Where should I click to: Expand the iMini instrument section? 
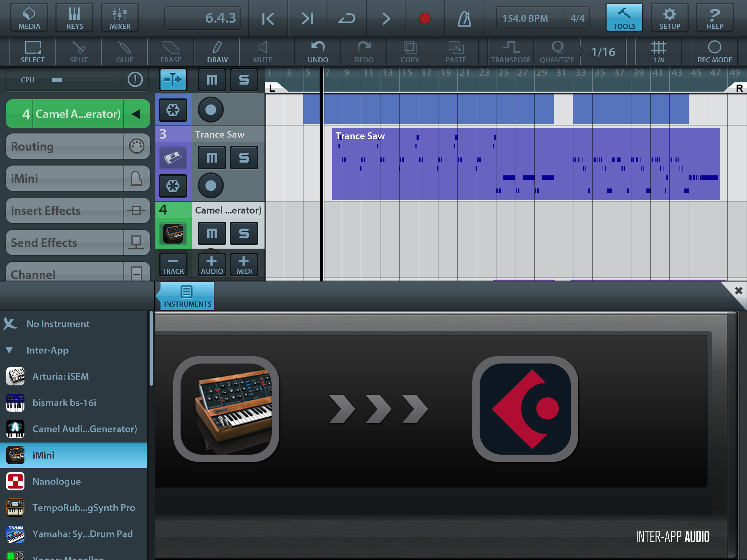(78, 178)
